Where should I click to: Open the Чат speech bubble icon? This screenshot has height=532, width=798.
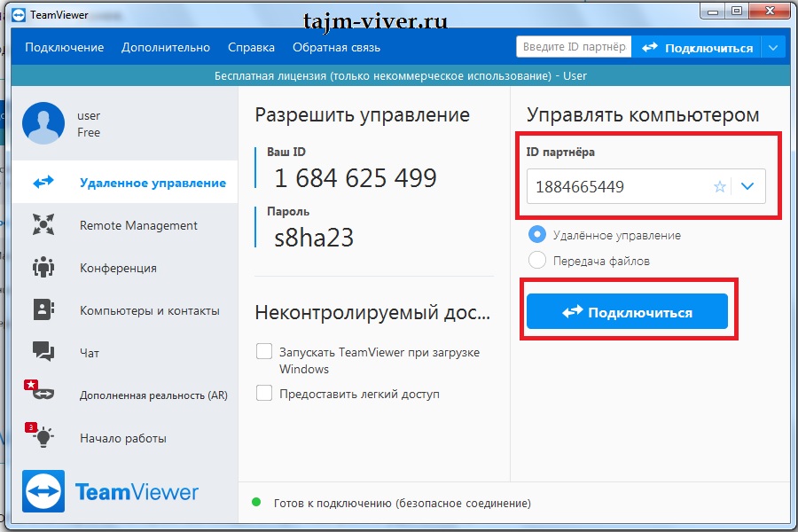coord(43,352)
